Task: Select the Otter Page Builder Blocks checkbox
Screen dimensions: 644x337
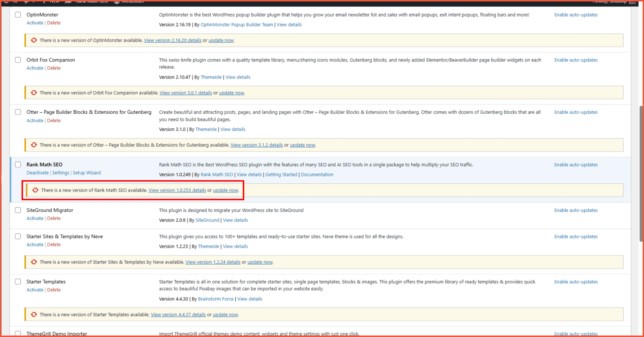Action: click(18, 112)
